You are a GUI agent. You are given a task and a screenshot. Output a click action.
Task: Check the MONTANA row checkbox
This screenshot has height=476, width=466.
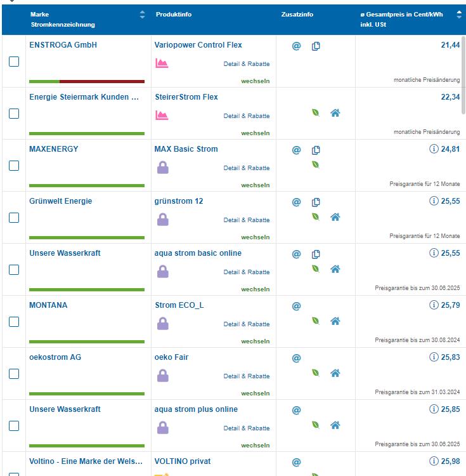[14, 322]
